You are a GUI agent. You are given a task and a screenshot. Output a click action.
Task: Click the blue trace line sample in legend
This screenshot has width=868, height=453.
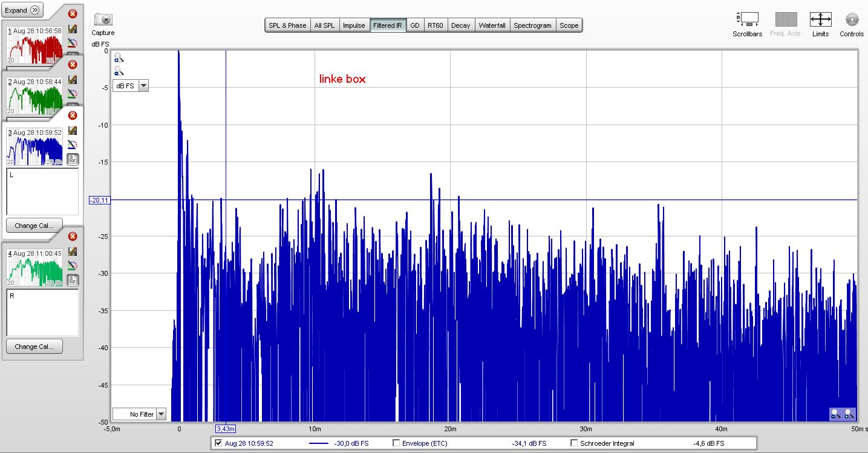pos(319,443)
